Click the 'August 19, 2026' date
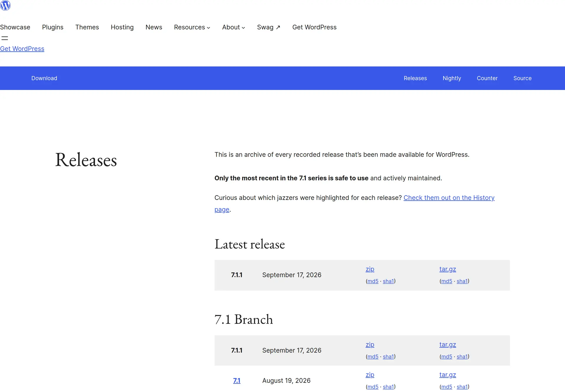The width and height of the screenshot is (565, 392). 286,381
